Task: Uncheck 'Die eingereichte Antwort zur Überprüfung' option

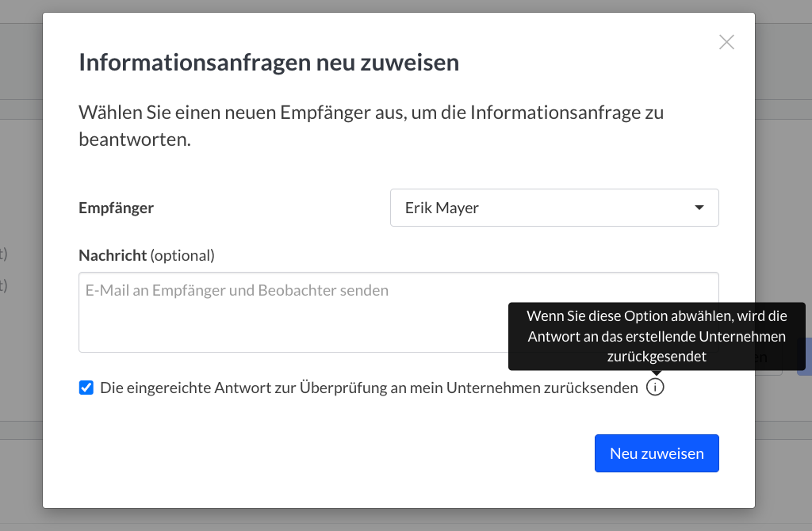Action: pyautogui.click(x=86, y=388)
